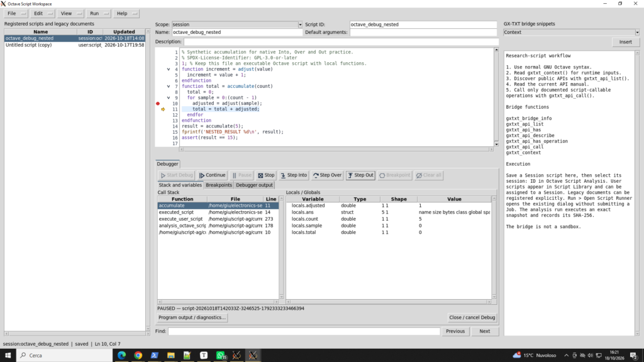Select execute_user_script frame in Call Stack

pos(218,219)
